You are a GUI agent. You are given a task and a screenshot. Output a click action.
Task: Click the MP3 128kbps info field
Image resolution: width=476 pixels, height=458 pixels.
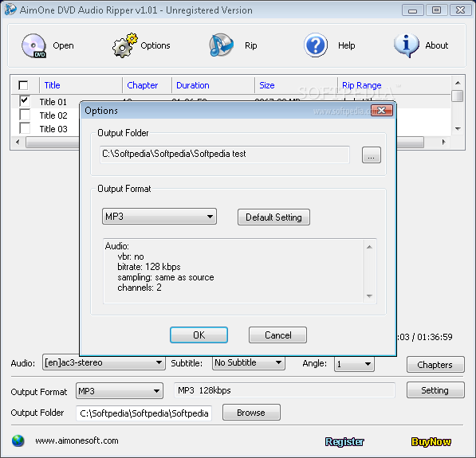[x=285, y=390]
